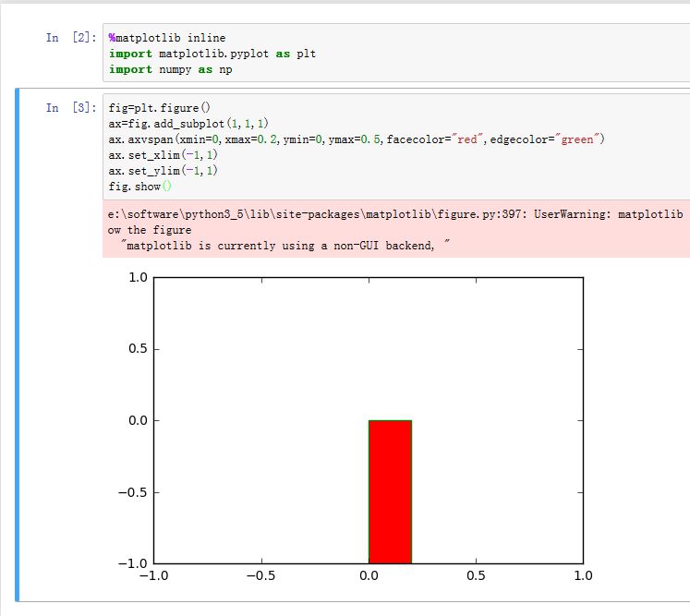Image resolution: width=690 pixels, height=616 pixels.
Task: Click the y-axis label −0.5
Action: point(132,492)
